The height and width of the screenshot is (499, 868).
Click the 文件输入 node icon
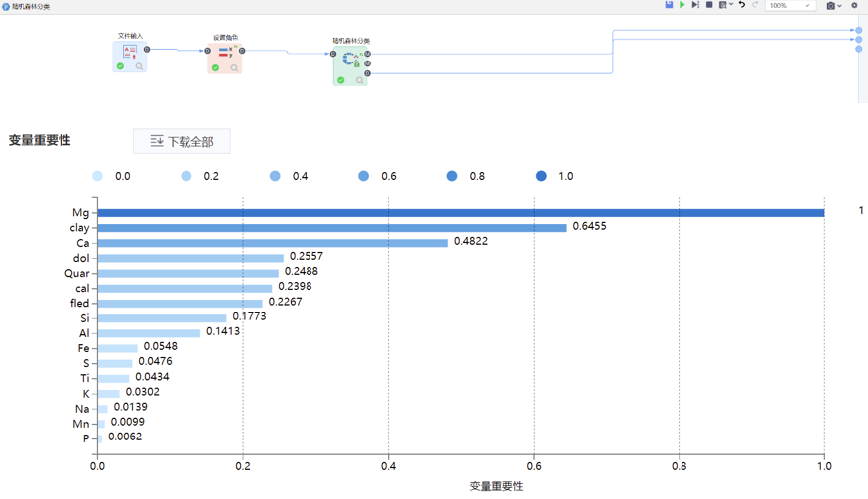[x=130, y=51]
